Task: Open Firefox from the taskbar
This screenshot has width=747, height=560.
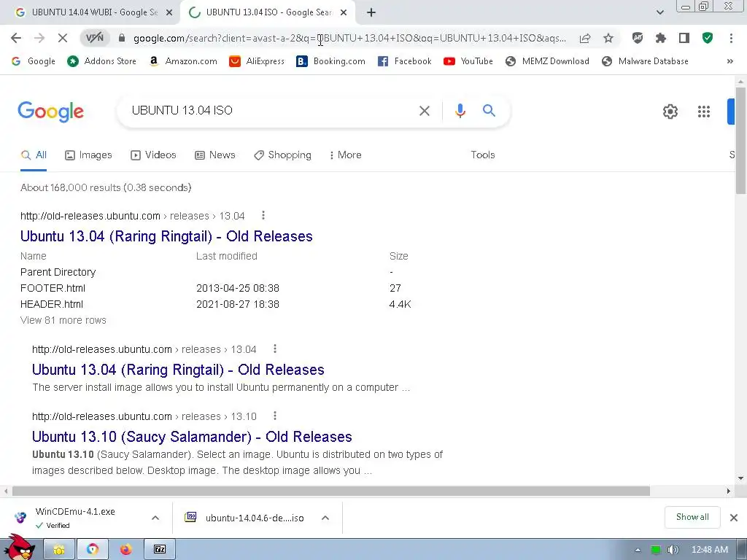Action: click(125, 550)
